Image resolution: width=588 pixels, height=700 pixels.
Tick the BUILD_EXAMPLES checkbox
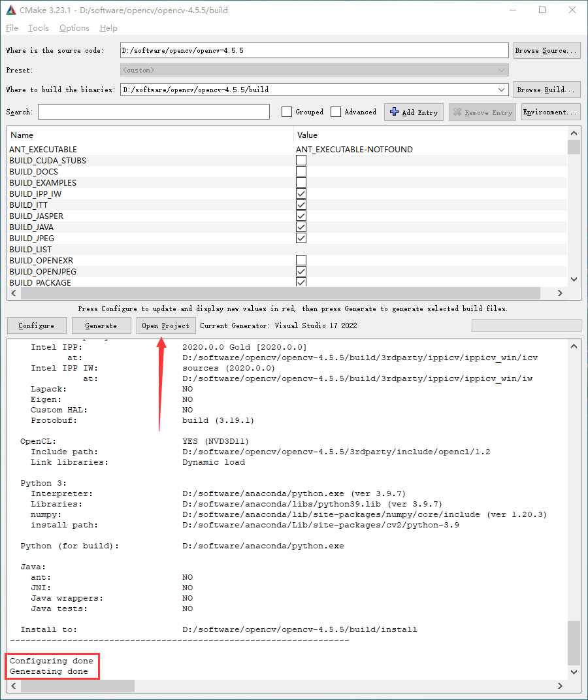tap(301, 182)
